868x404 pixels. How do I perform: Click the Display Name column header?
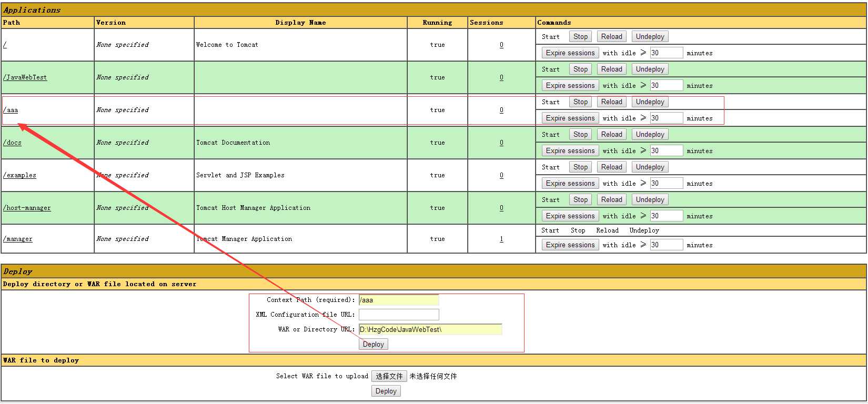click(300, 23)
